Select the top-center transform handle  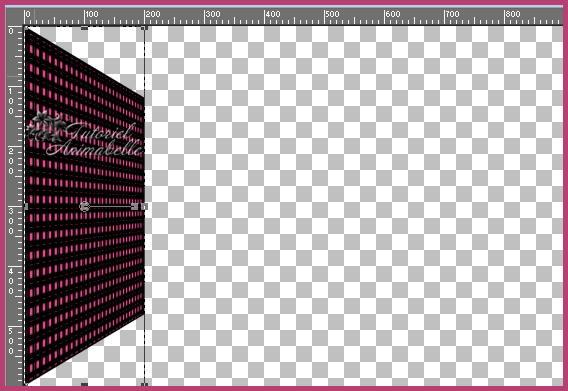(84, 28)
